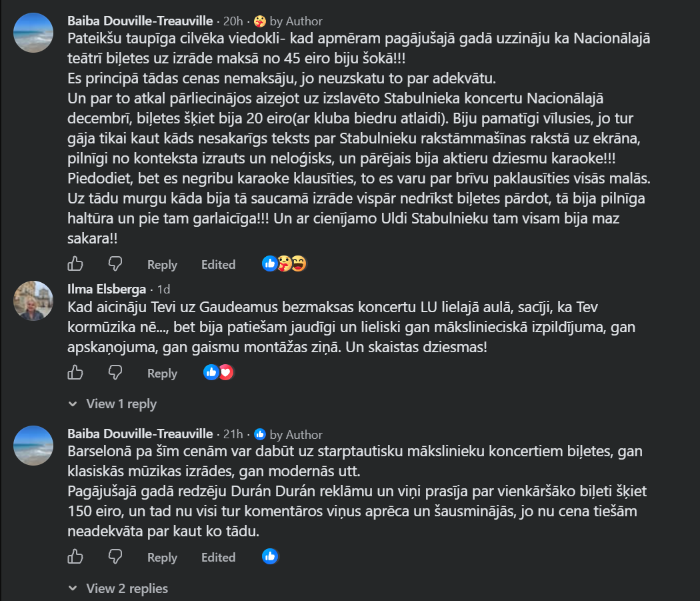Dislike Ilma Elsberga's comment
Viewport: 700px width, 601px height.
click(x=115, y=372)
